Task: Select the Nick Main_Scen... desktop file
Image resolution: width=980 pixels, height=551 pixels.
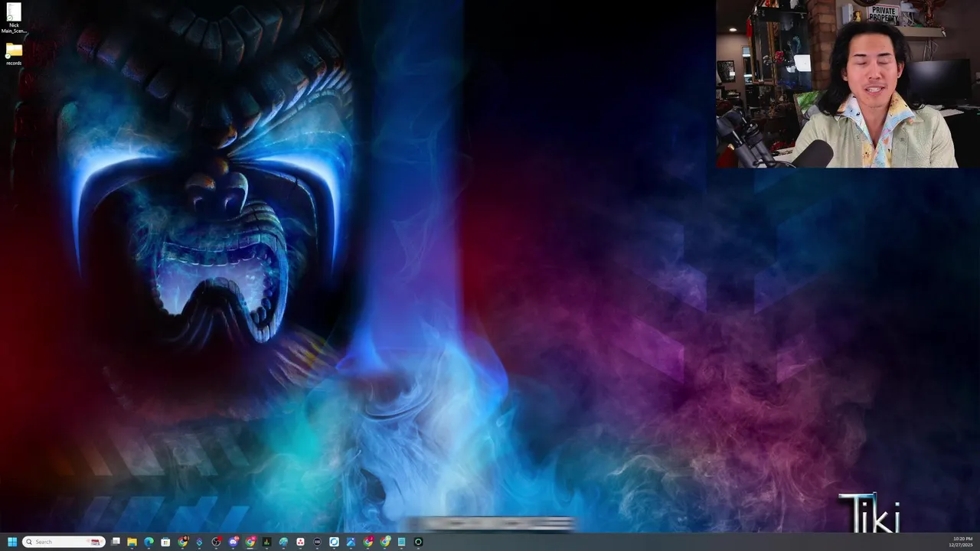Action: point(14,18)
